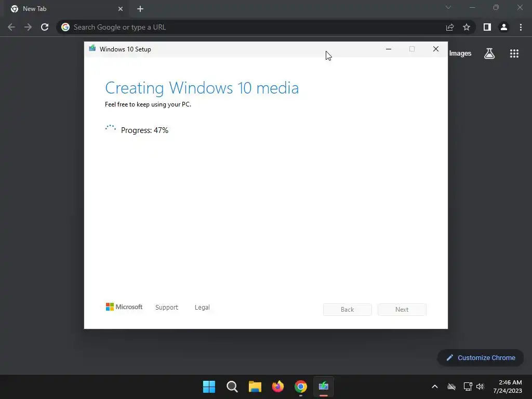The image size is (532, 399).
Task: Click the Customize Chrome button
Action: [481, 357]
